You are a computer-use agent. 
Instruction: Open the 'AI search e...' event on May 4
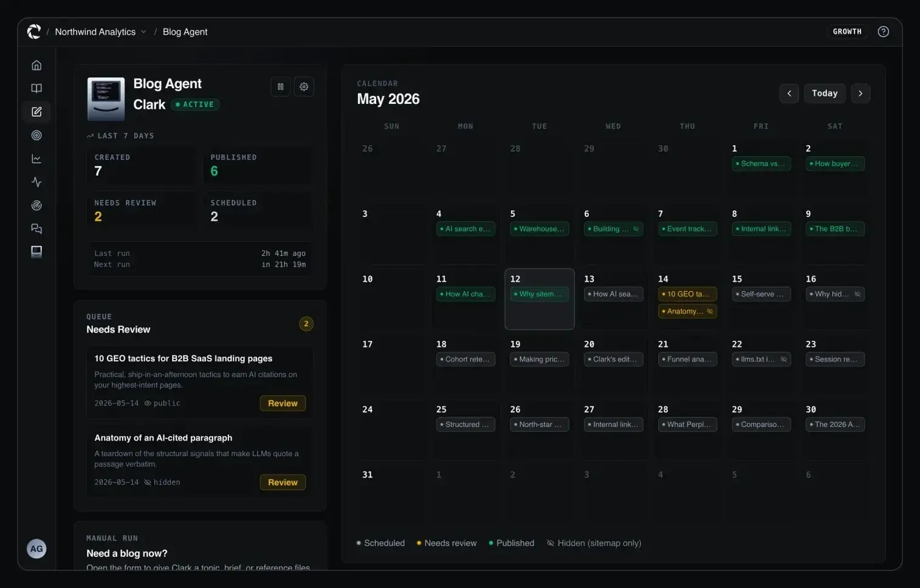click(465, 229)
